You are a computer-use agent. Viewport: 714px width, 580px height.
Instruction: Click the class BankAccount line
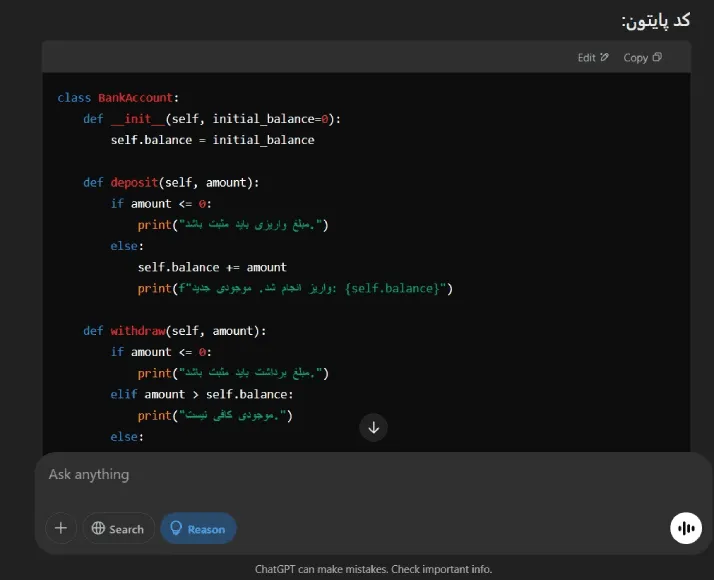[x=118, y=98]
